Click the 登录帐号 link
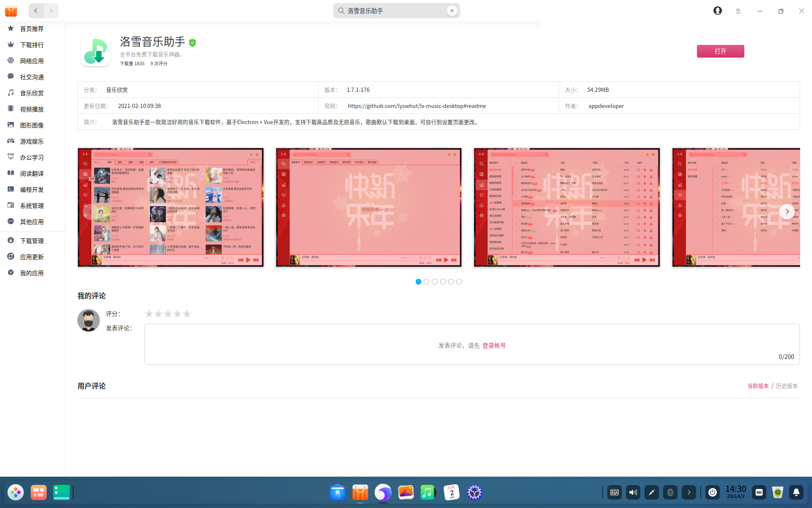This screenshot has height=508, width=812. [x=494, y=346]
